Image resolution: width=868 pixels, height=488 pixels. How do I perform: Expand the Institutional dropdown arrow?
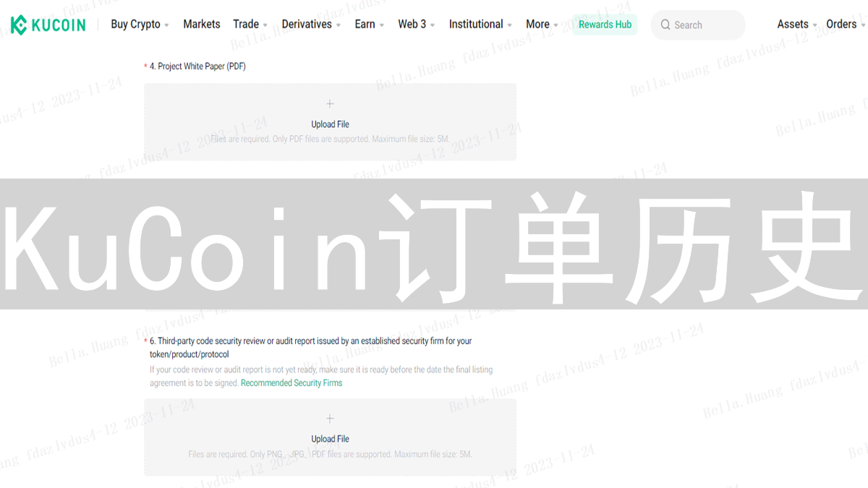pyautogui.click(x=510, y=25)
